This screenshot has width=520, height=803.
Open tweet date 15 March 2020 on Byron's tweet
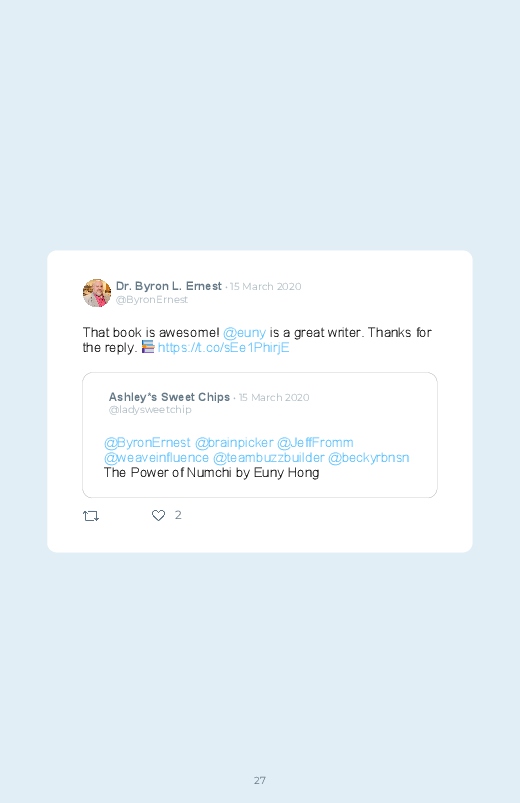point(265,286)
